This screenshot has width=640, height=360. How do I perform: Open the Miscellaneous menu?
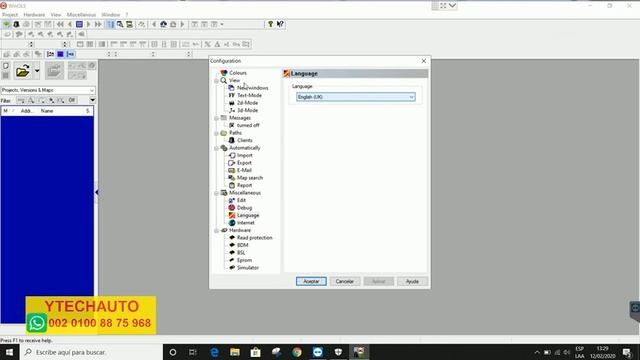pos(81,15)
